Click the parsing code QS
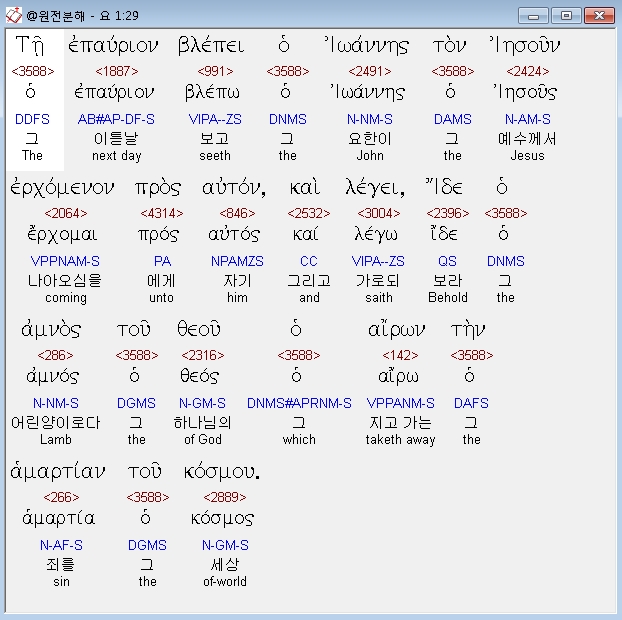 tap(447, 261)
